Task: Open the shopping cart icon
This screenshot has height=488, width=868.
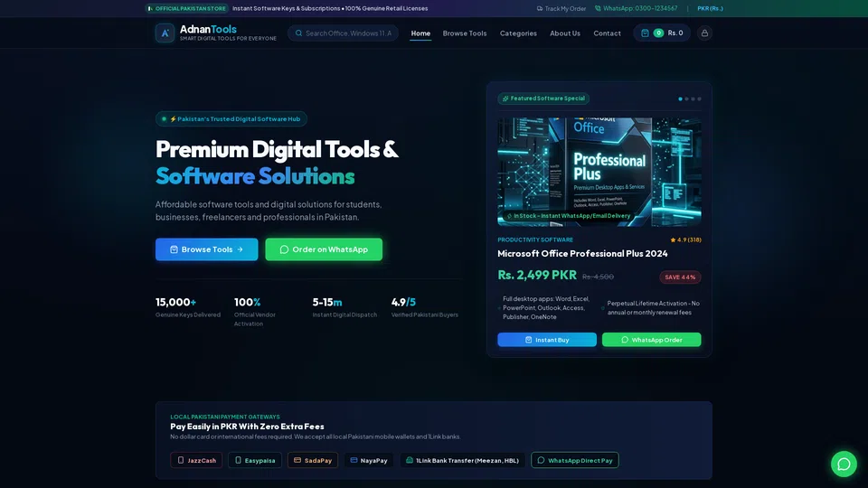Action: pyautogui.click(x=645, y=33)
